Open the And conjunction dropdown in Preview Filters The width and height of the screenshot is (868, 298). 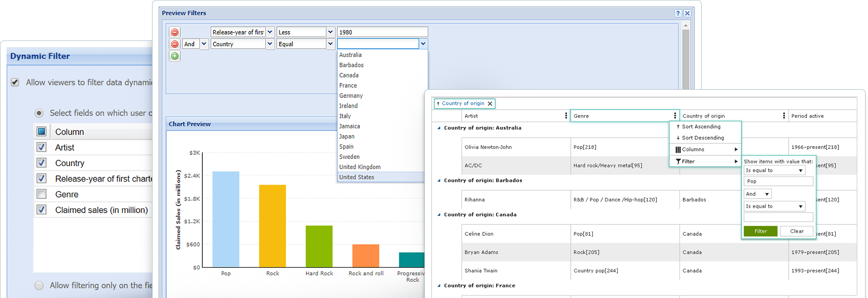(204, 44)
